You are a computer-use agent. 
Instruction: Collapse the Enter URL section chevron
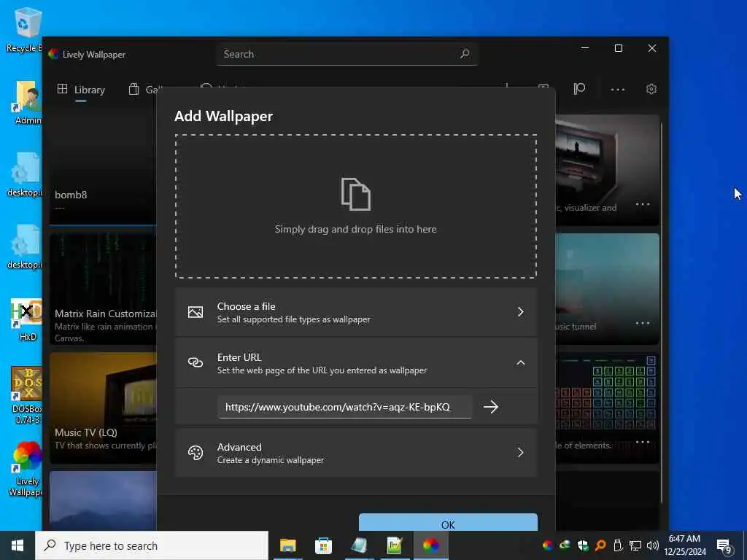click(x=521, y=363)
